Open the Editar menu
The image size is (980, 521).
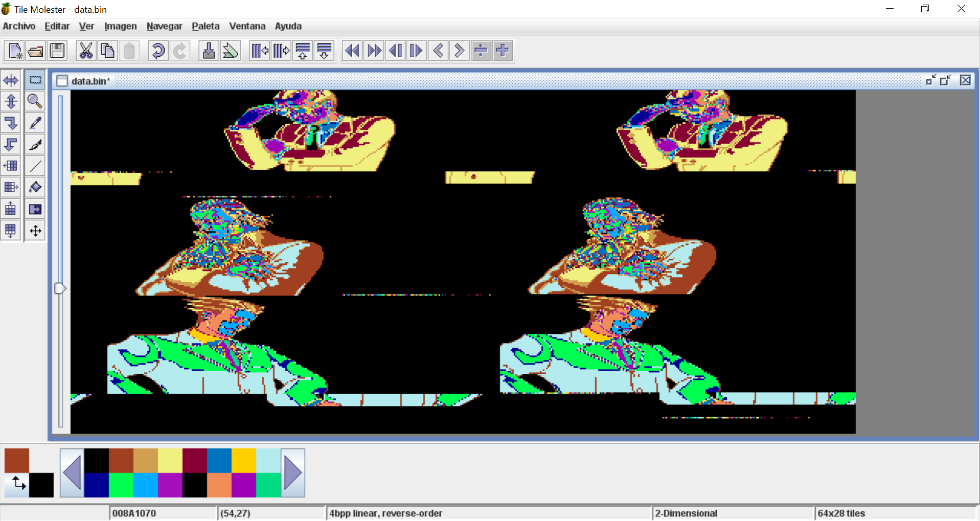pos(57,26)
